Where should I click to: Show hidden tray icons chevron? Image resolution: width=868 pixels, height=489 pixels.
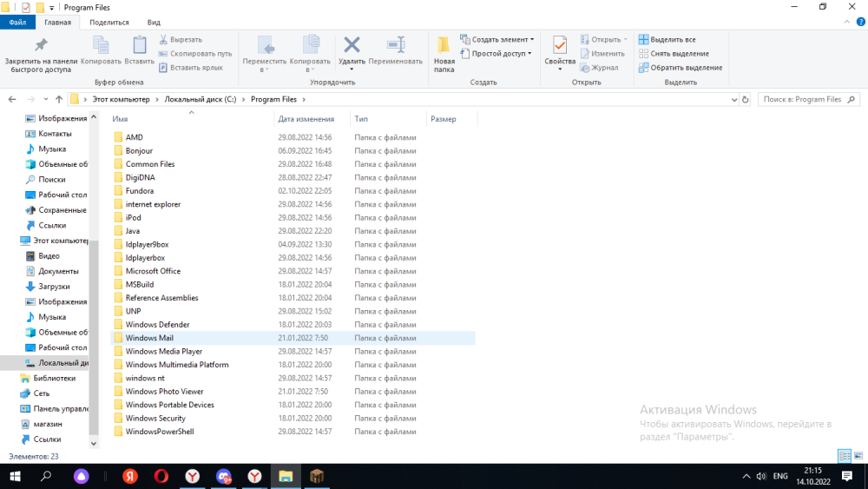(x=746, y=476)
